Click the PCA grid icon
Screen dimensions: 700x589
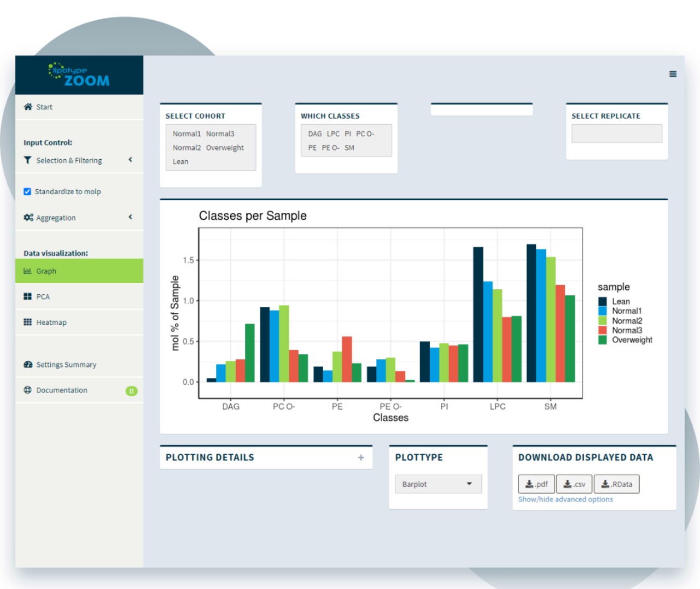coord(27,296)
